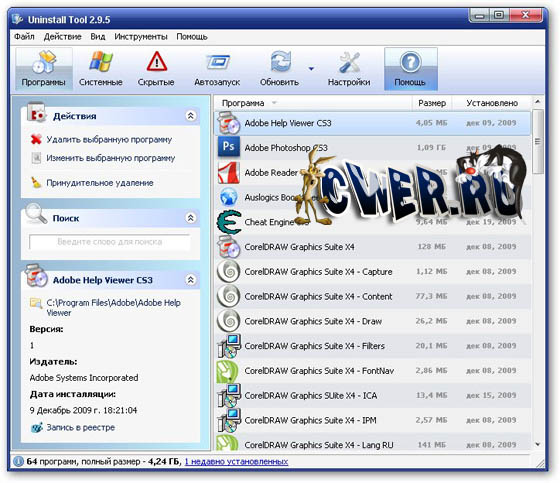The height and width of the screenshot is (483, 560).
Task: Select the CorelDRAW X4 - FontNav green icon
Action: click(228, 371)
